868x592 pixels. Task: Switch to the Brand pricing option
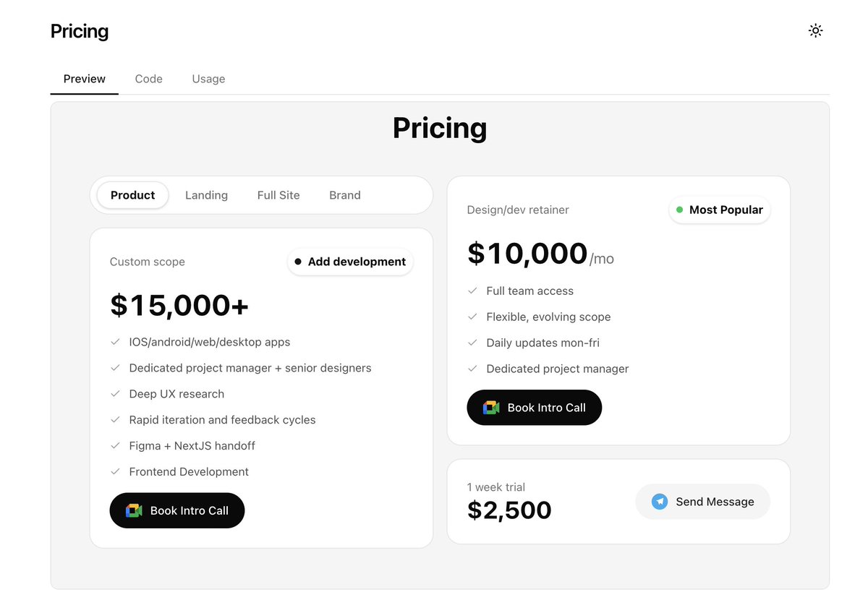(x=345, y=195)
